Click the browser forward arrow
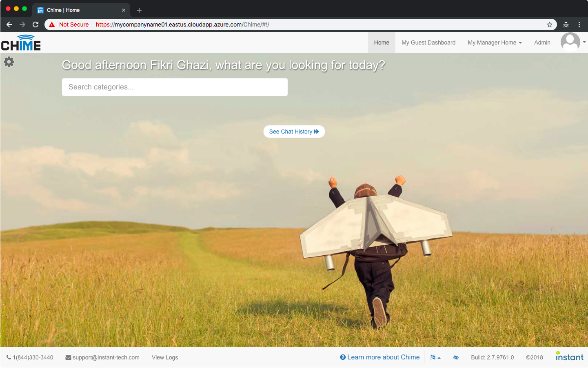Screen dimensions: 588x368 (22, 25)
